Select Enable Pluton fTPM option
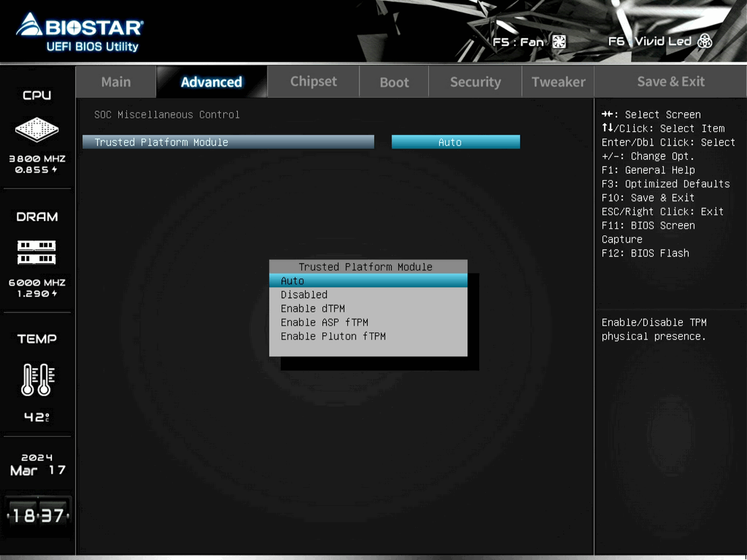Screen dimensions: 747x560 click(x=368, y=337)
